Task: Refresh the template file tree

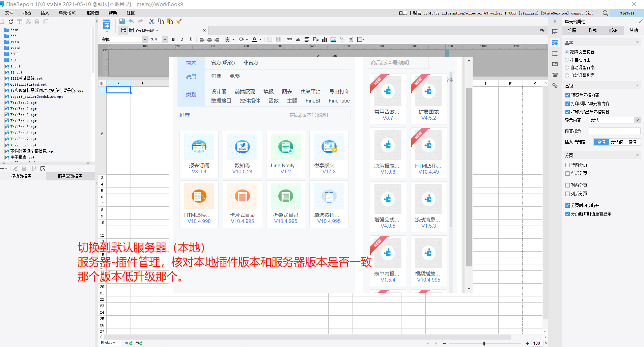Action: point(11,22)
